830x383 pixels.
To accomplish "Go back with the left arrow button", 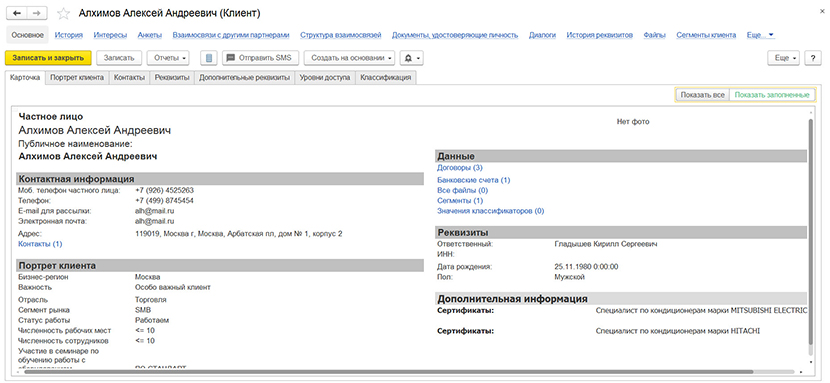I will coord(18,13).
